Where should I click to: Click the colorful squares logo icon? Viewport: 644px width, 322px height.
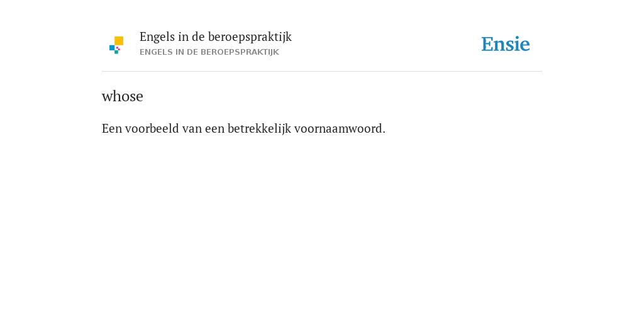116,45
